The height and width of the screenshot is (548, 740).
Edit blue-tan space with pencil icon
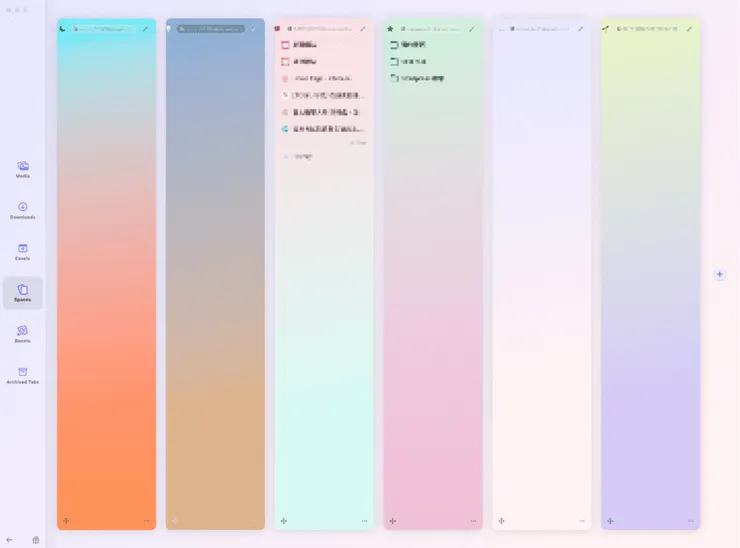254,29
